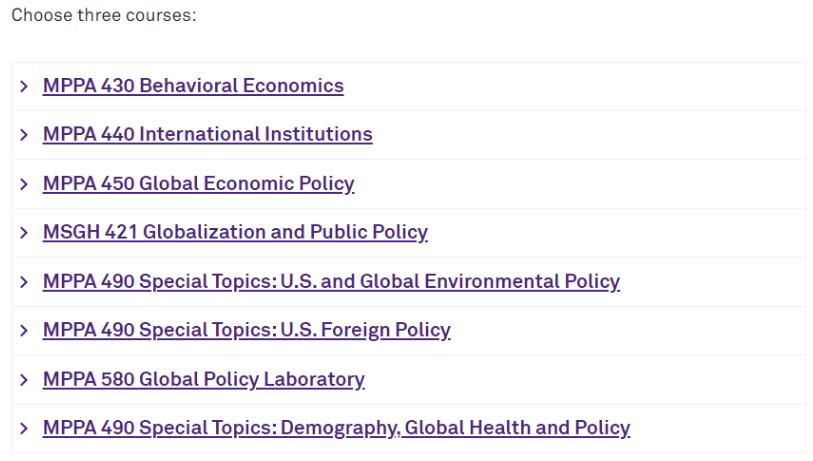Click blank area of Global Economic Policy row
Viewport: 813px width, 461px height.
pyautogui.click(x=590, y=185)
